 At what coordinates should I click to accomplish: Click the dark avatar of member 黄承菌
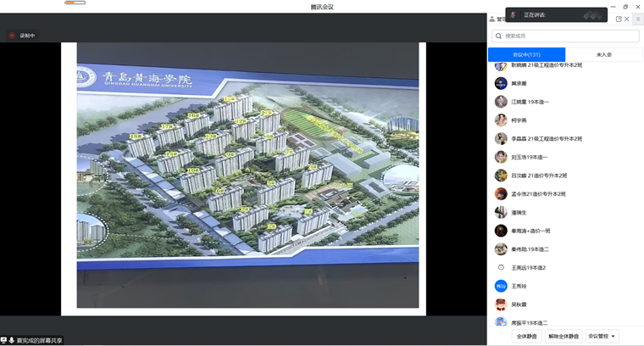click(x=501, y=83)
